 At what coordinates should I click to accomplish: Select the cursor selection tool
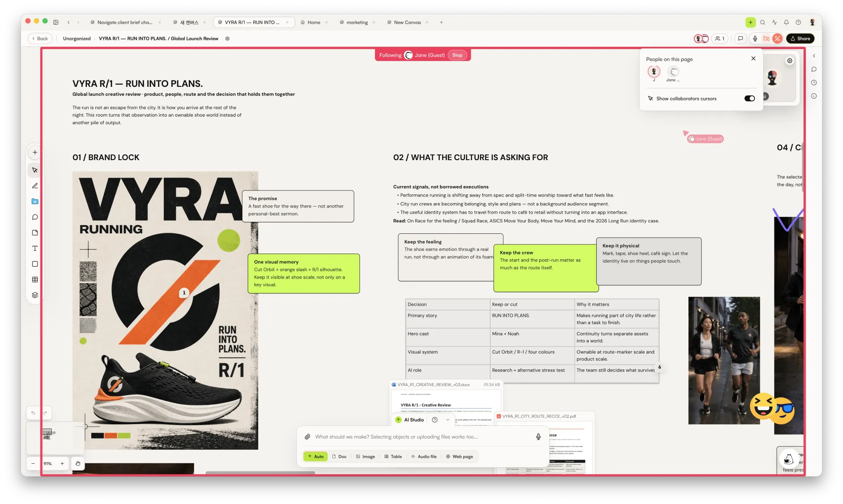coord(35,170)
